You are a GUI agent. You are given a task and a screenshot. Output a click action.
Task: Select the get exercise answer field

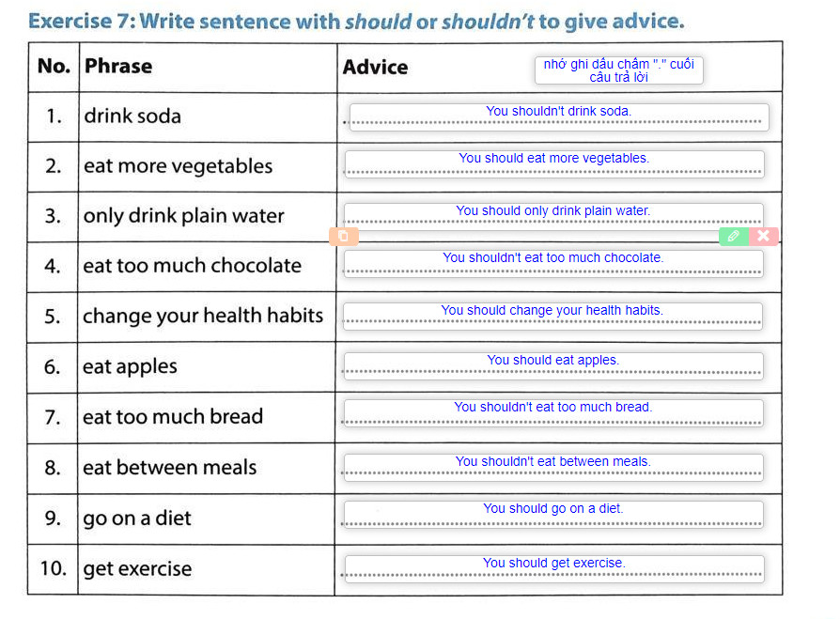point(553,568)
